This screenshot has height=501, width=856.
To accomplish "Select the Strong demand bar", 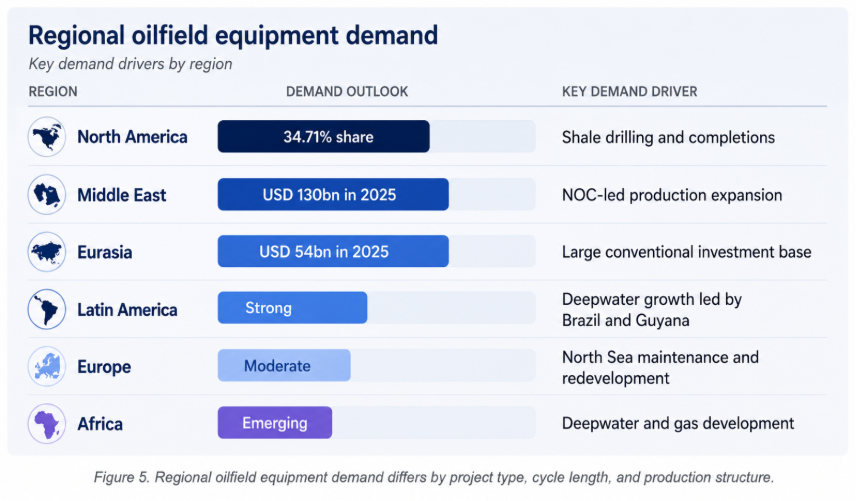I will click(292, 308).
